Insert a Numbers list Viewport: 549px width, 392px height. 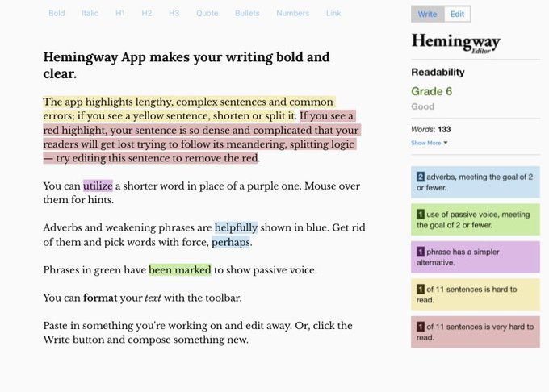[x=293, y=13]
